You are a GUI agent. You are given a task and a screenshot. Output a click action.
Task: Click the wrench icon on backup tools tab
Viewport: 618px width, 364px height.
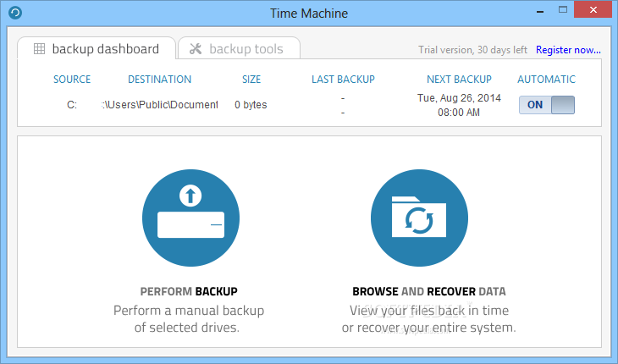pyautogui.click(x=196, y=49)
